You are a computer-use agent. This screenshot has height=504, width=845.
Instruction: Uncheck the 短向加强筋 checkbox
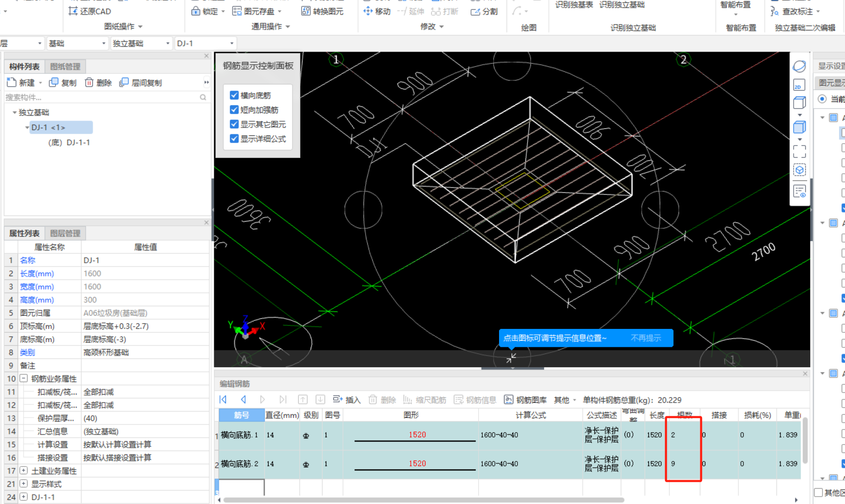pyautogui.click(x=234, y=109)
